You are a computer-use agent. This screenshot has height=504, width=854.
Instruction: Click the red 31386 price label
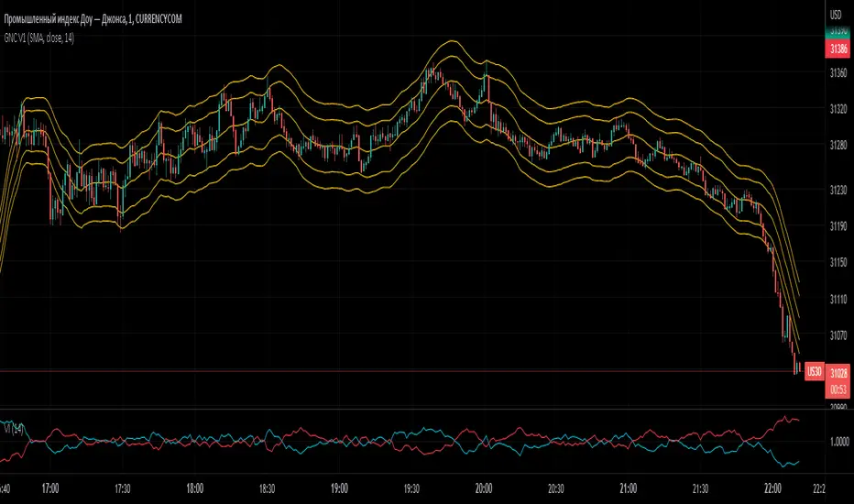click(x=838, y=49)
